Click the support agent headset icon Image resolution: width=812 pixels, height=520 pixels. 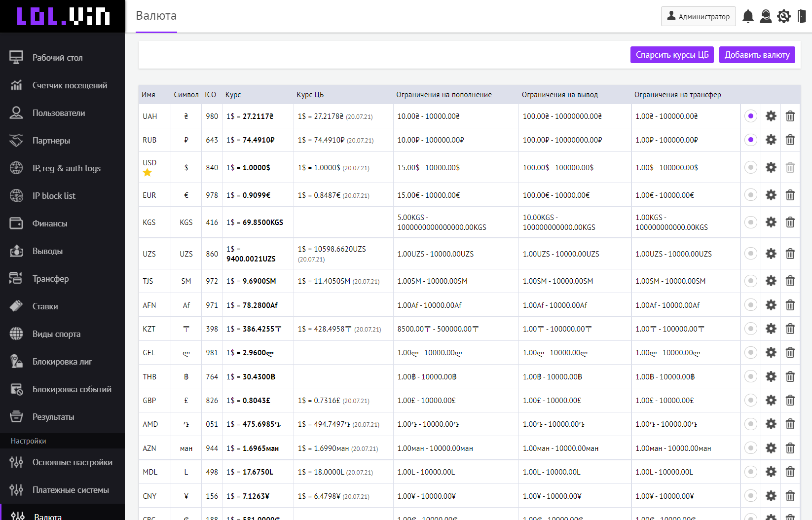click(x=766, y=16)
